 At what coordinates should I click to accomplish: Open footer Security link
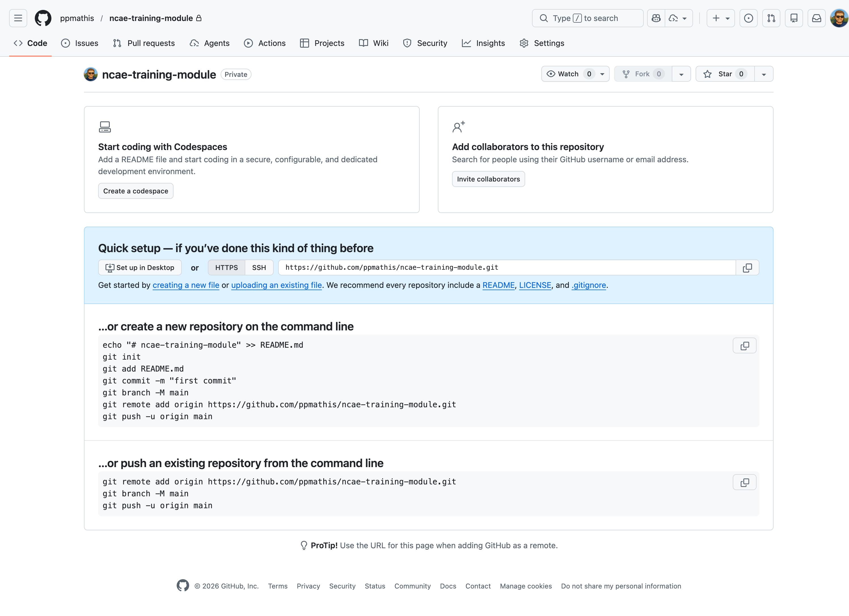click(343, 586)
